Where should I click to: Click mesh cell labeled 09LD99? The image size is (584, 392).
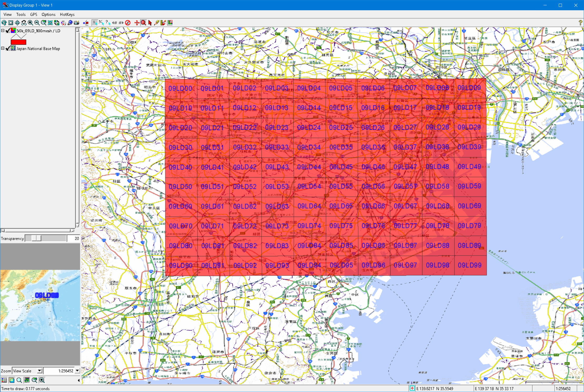pyautogui.click(x=470, y=266)
